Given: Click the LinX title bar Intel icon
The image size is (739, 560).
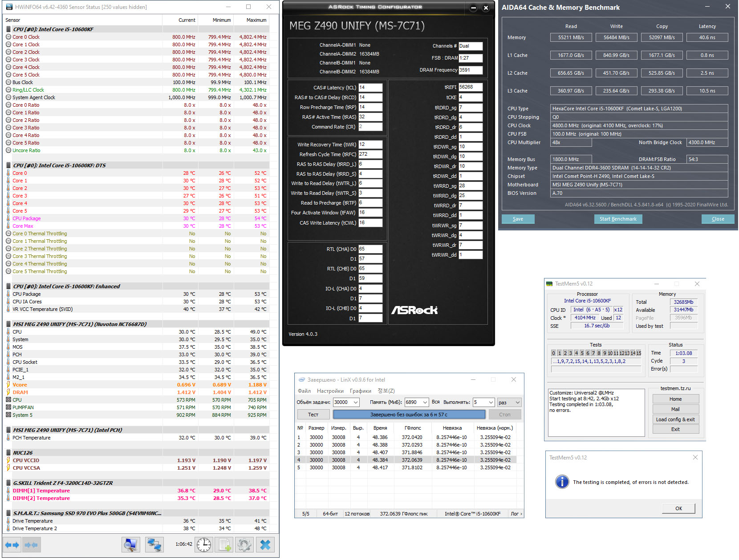Looking at the screenshot, I should tap(301, 380).
